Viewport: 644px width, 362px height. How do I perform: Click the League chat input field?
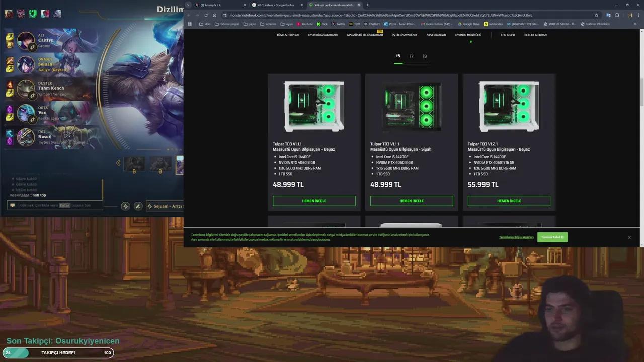point(55,205)
